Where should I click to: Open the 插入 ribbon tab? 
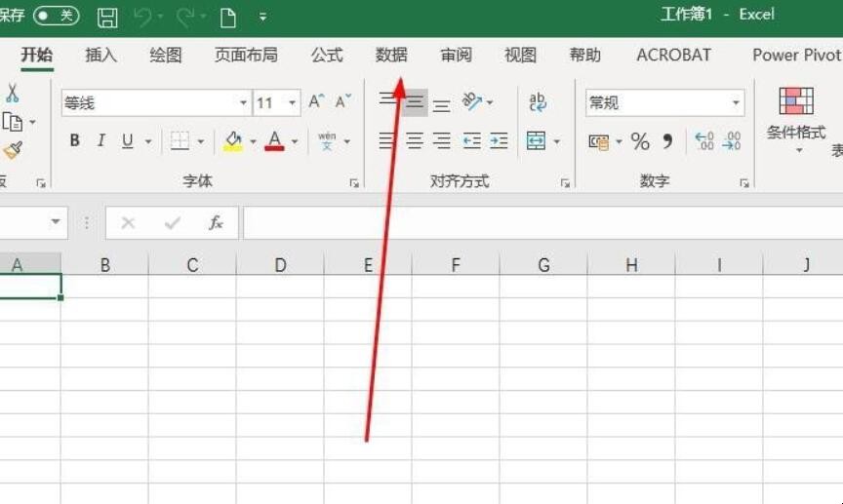pos(101,55)
